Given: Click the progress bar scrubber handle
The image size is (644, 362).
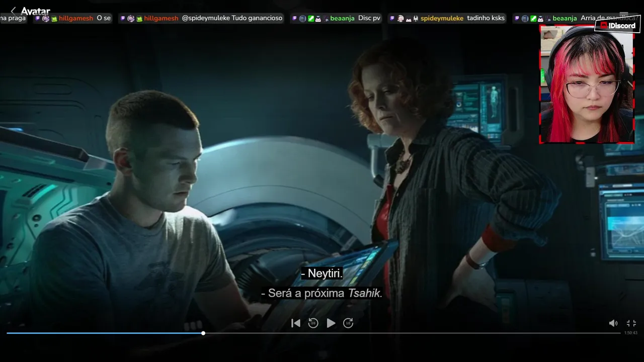Looking at the screenshot, I should point(203,333).
